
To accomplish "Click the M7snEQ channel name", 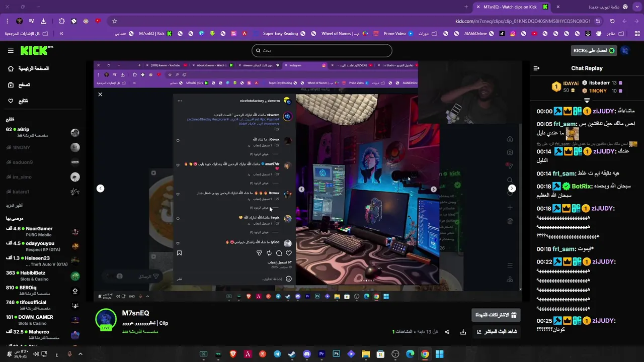I will (x=135, y=313).
